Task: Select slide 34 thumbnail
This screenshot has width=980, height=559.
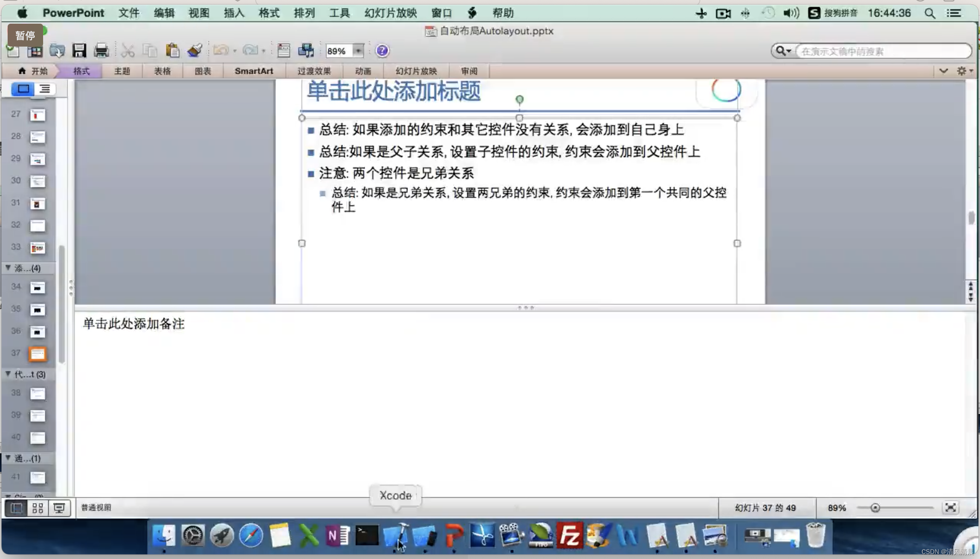Action: point(38,288)
